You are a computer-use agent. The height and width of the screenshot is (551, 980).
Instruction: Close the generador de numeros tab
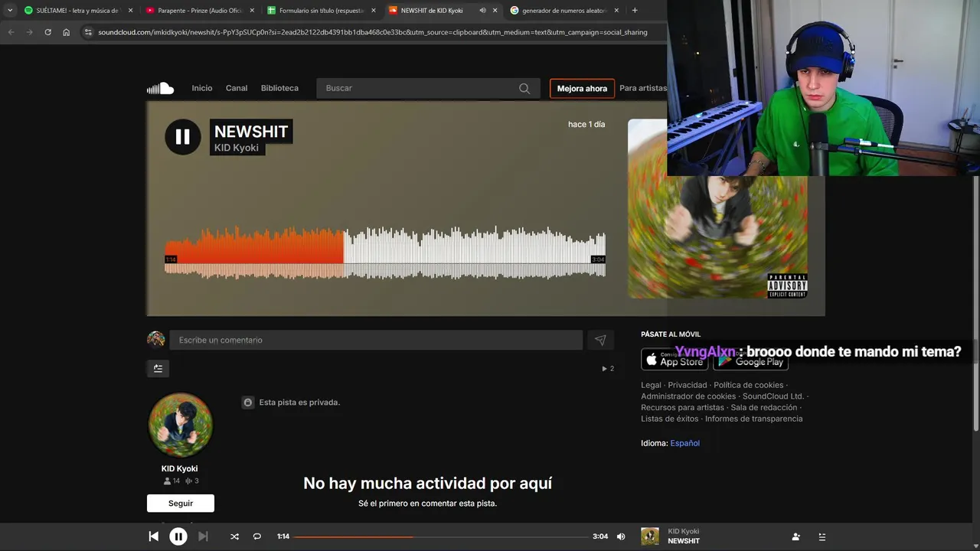616,10
